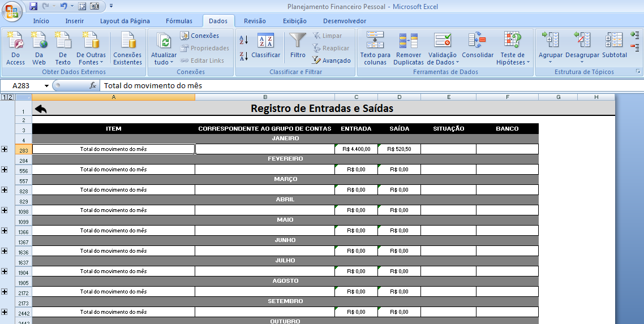
Task: Expand the MAIO group at row 1366
Action: click(5, 230)
